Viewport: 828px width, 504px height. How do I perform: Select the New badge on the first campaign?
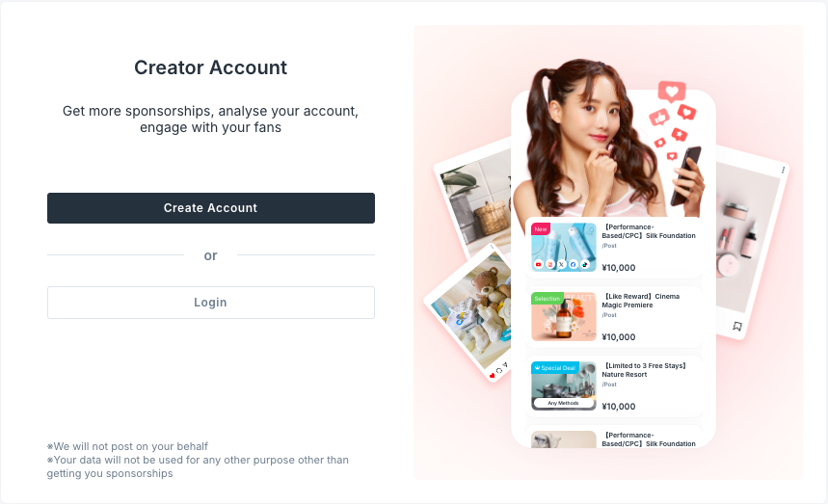pyautogui.click(x=541, y=229)
